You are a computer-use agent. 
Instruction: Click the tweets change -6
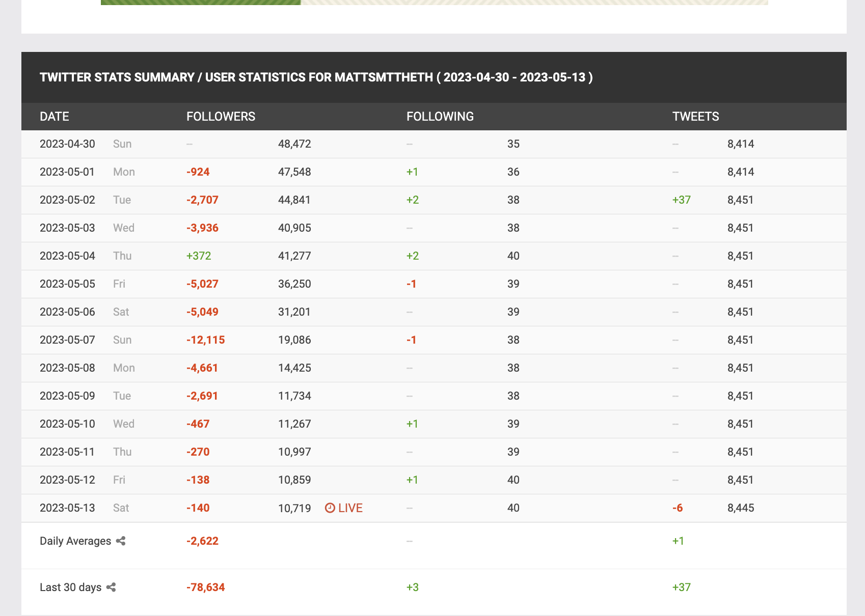coord(678,508)
